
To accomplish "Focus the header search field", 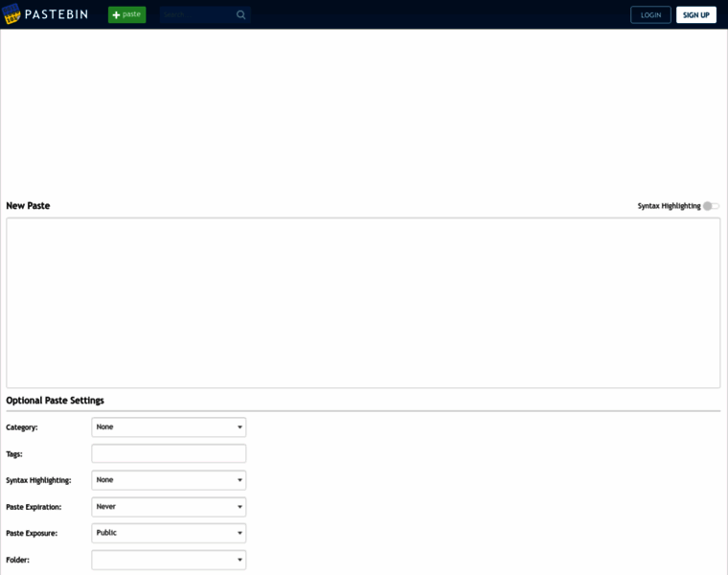I will point(205,15).
